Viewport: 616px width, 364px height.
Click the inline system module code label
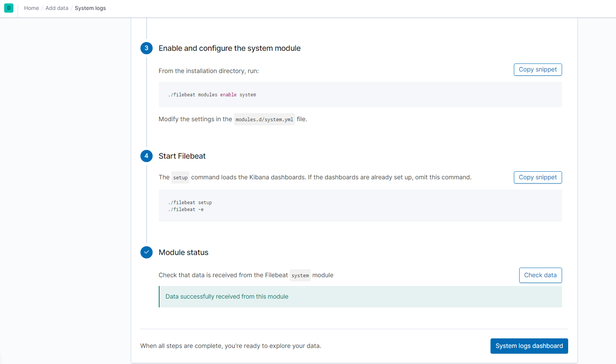point(300,276)
